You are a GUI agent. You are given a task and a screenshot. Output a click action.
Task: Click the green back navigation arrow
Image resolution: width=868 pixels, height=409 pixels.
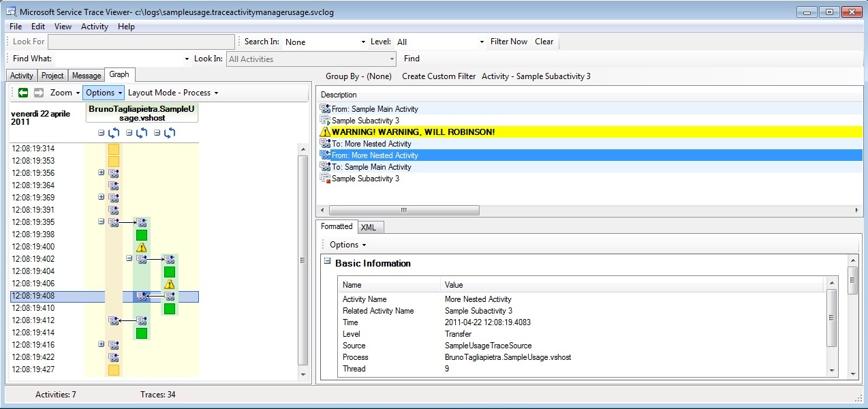(23, 93)
